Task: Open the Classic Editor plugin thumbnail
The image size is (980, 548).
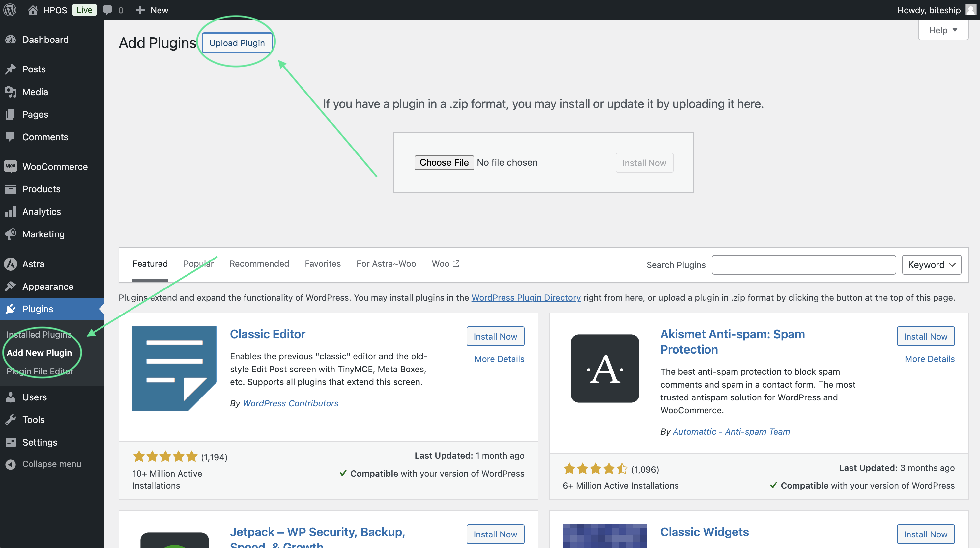Action: point(175,368)
